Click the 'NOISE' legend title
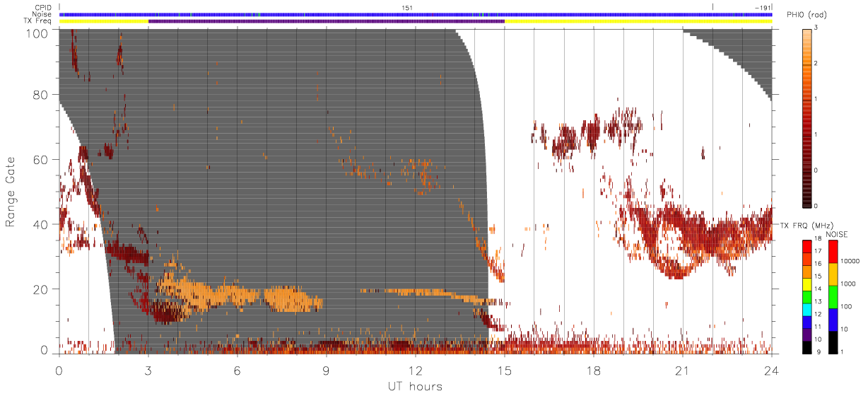 point(837,234)
